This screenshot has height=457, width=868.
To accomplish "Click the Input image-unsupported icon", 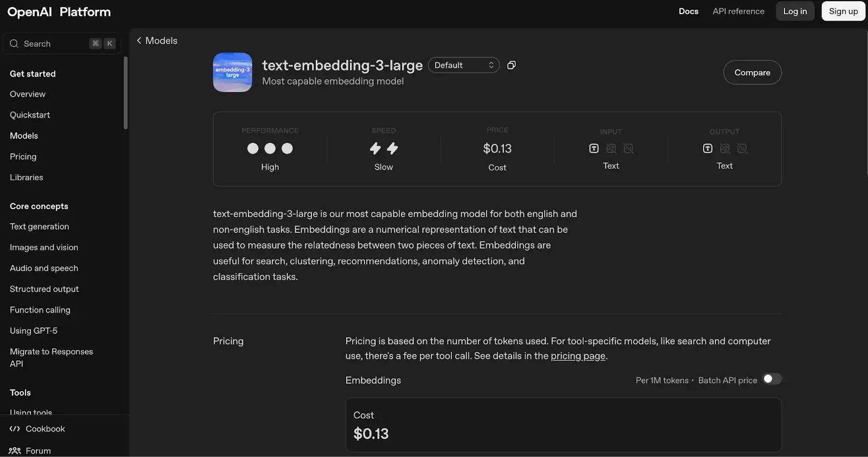I will coord(611,149).
